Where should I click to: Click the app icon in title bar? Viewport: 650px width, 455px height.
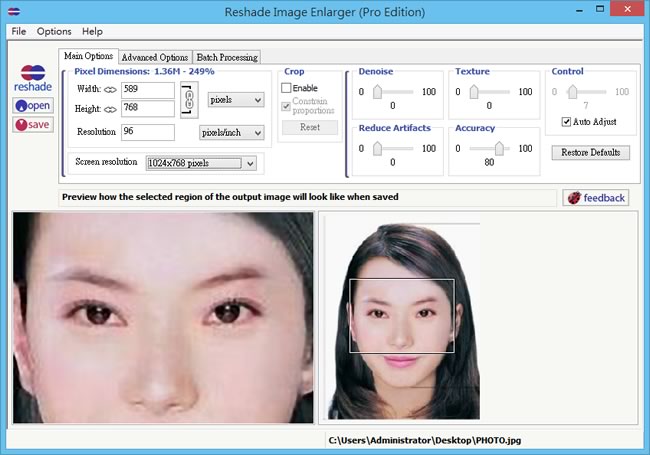coord(14,12)
